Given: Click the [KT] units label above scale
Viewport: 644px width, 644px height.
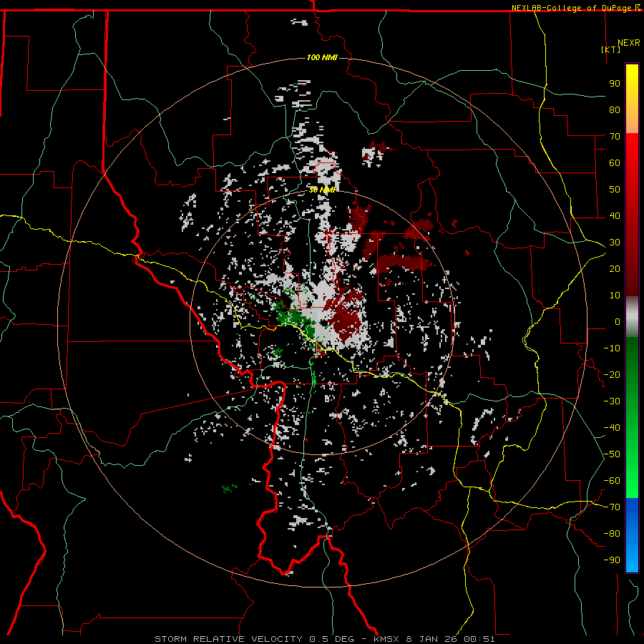Looking at the screenshot, I should tap(611, 49).
